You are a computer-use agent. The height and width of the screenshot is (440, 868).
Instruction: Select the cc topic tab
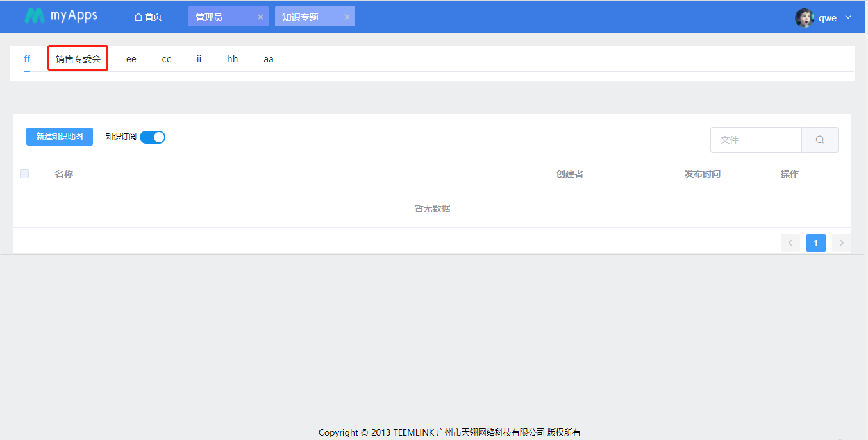pos(166,59)
